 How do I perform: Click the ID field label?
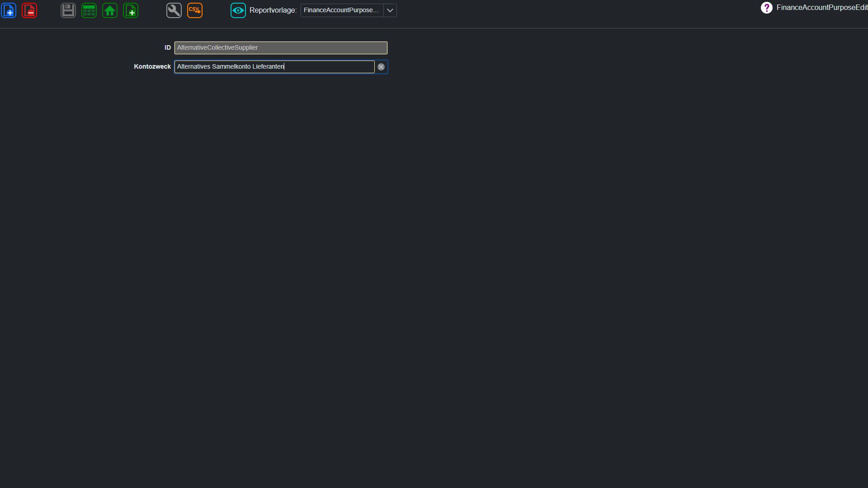coord(168,47)
